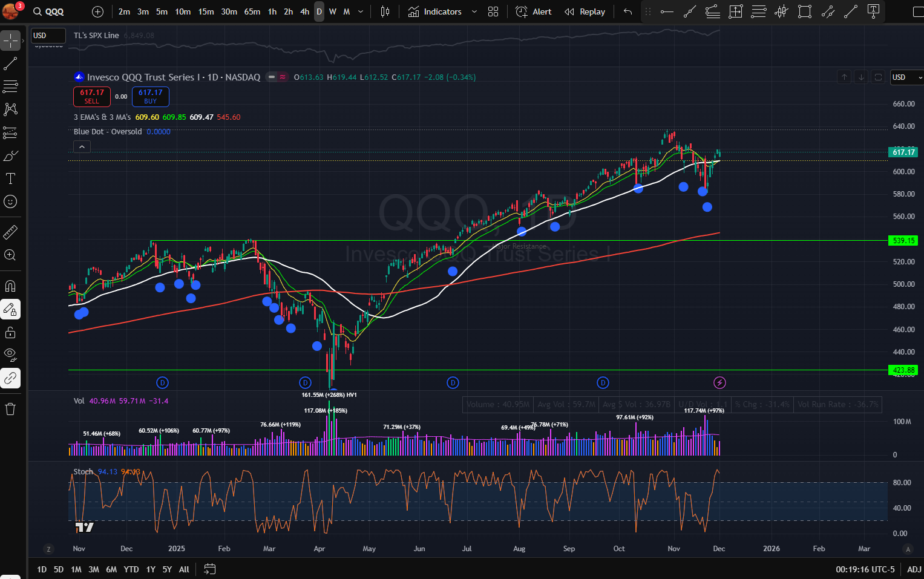Open the USD currency dropdown on price scale
This screenshot has height=579, width=924.
coord(906,77)
